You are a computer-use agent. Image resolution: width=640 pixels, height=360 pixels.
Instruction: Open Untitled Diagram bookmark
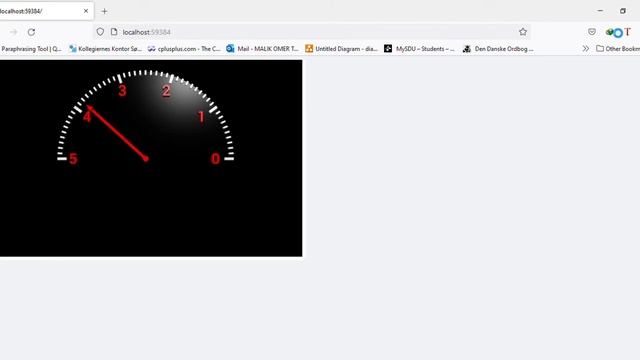(342, 49)
